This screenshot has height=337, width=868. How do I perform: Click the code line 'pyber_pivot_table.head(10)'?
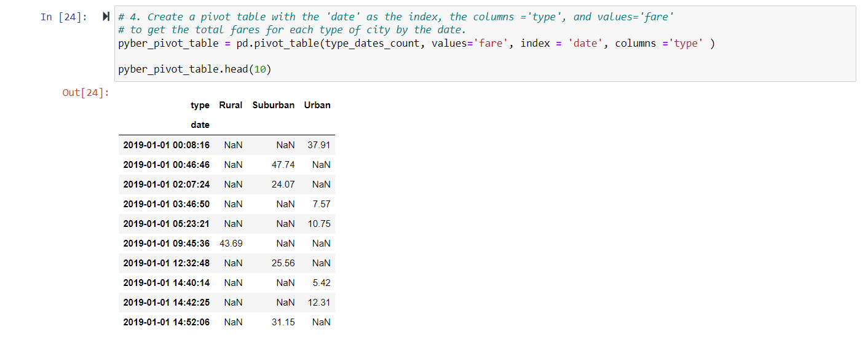[x=194, y=69]
